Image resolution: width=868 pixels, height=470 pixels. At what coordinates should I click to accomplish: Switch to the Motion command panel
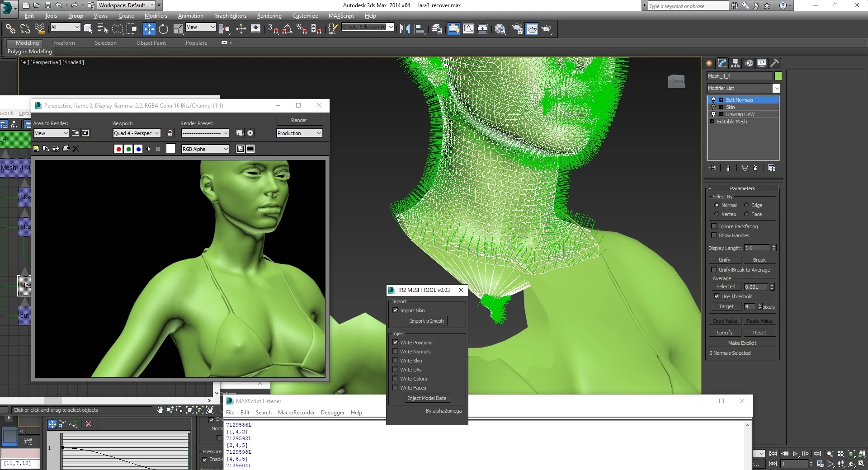(749, 63)
